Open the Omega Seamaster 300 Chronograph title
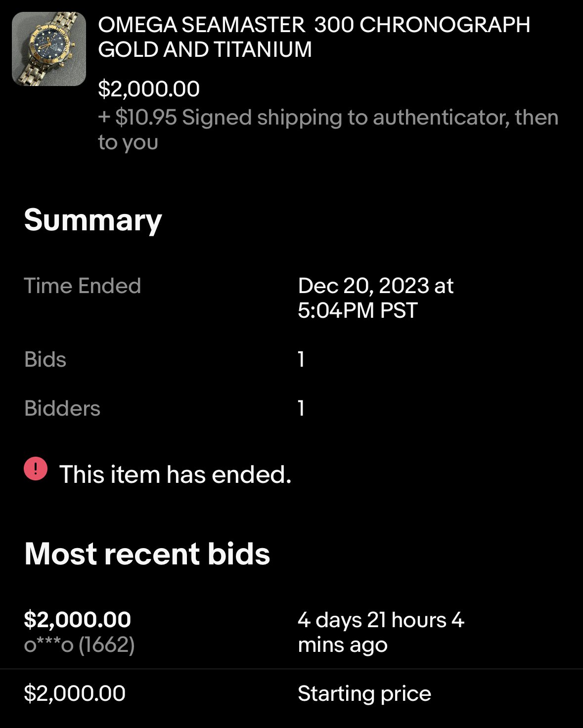 (314, 37)
